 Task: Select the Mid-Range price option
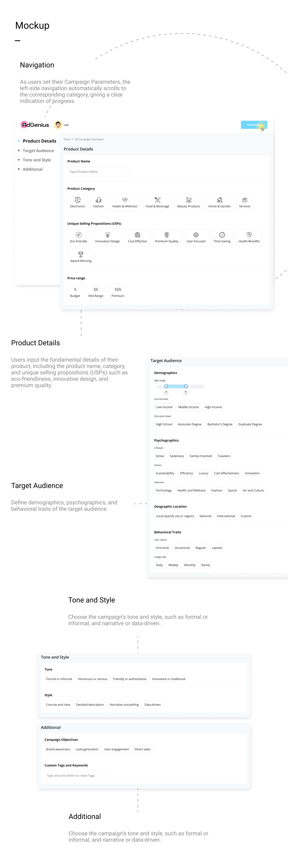(96, 292)
